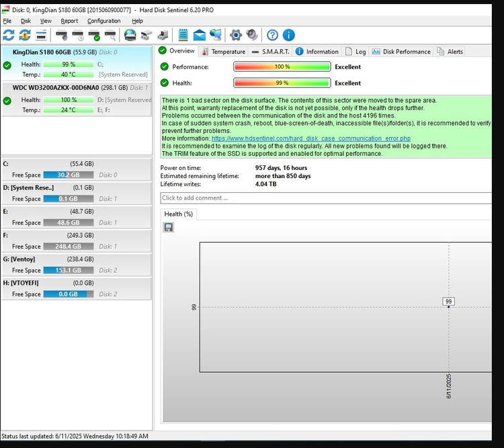Click the question mark help icon
Viewport: 504px width, 448px height.
272,35
